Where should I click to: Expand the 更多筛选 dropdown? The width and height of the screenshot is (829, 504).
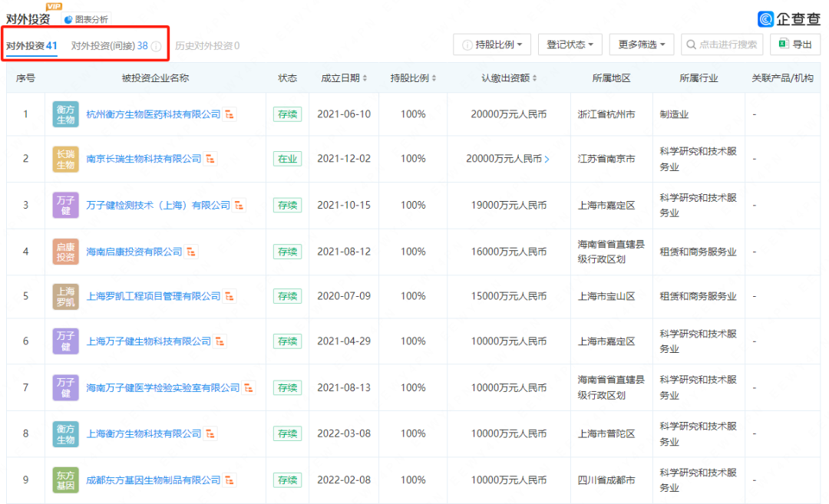click(x=642, y=44)
